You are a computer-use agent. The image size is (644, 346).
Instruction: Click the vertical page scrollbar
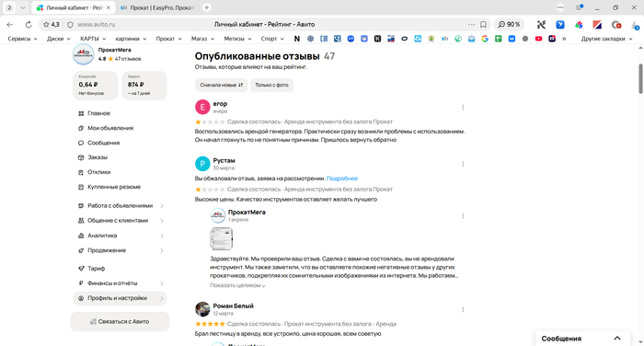click(x=640, y=78)
